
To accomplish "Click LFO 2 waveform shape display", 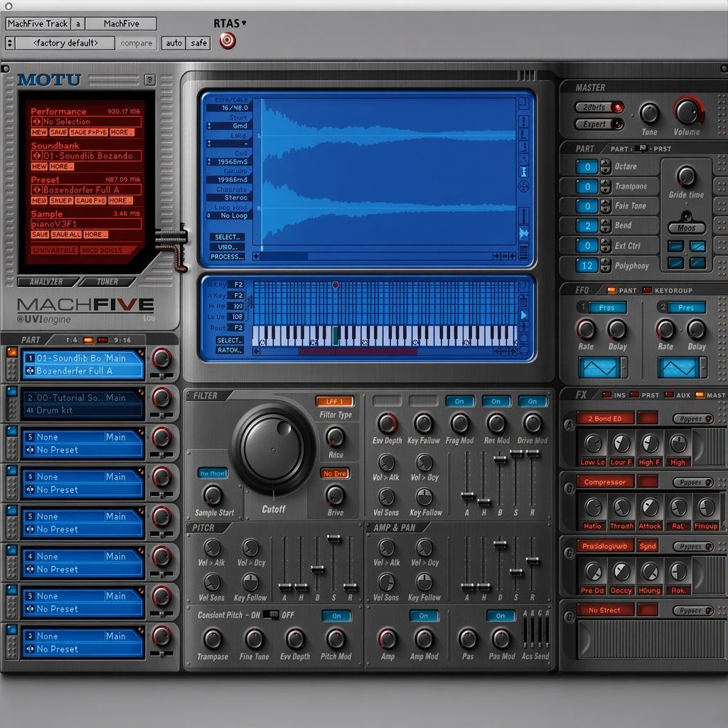I will [678, 368].
